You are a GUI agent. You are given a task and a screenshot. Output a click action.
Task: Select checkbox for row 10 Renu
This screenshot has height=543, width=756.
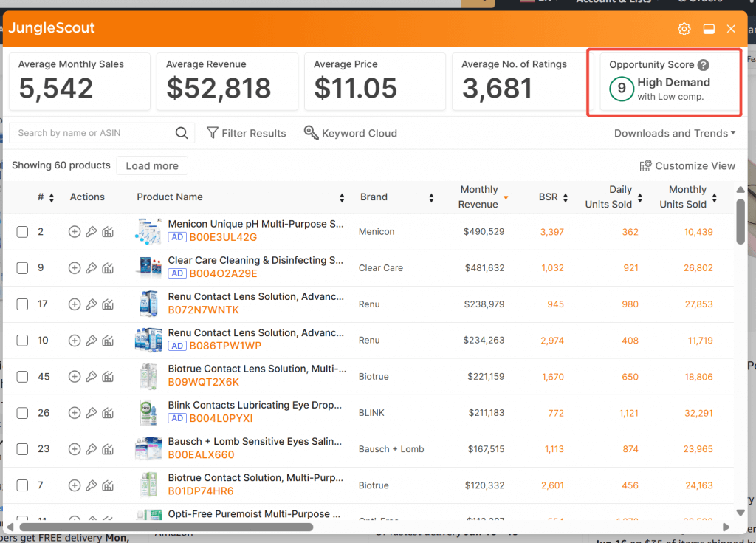pos(22,341)
